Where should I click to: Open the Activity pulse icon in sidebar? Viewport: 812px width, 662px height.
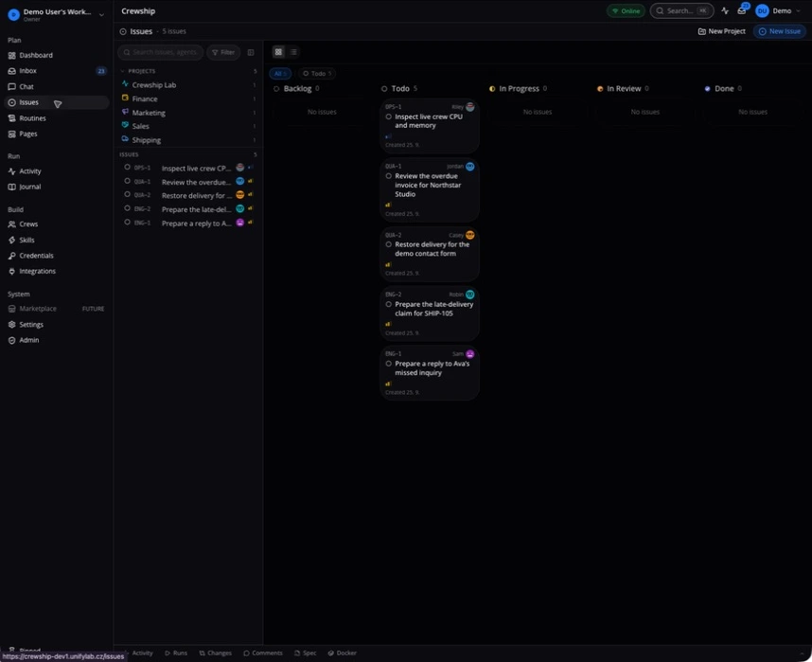11,171
